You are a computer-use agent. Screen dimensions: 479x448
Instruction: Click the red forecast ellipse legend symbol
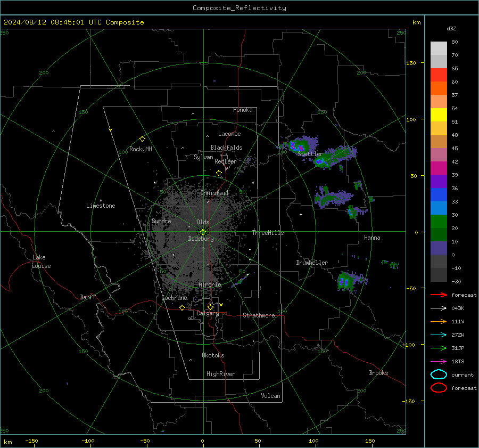point(439,388)
